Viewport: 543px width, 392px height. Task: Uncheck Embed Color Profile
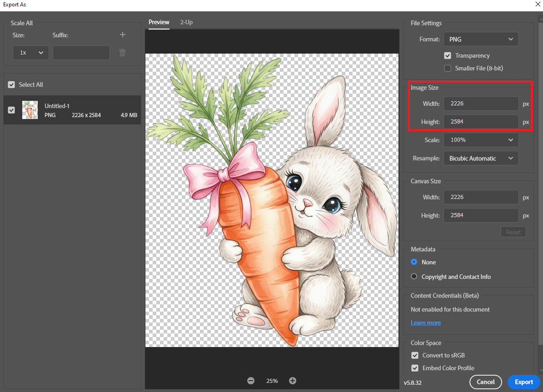[x=414, y=368]
